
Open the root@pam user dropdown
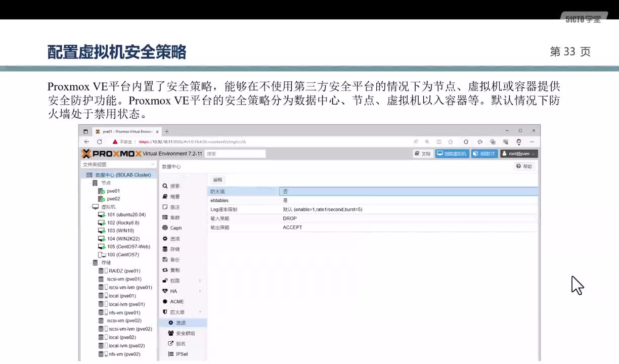[x=519, y=154]
